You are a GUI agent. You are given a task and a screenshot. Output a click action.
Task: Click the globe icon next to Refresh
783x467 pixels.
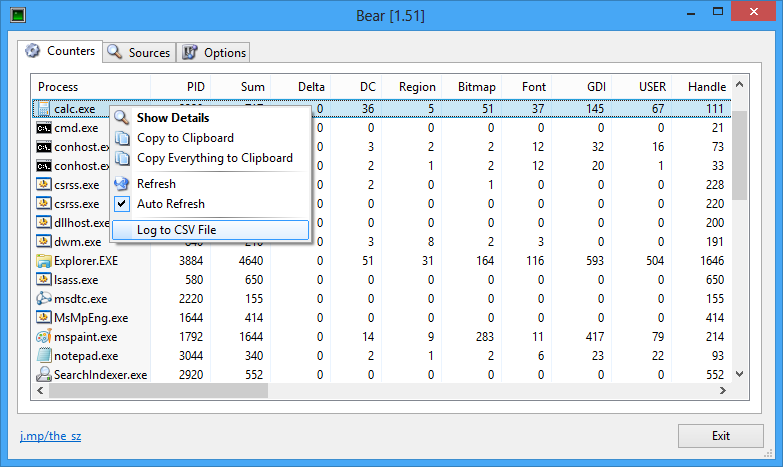coord(122,184)
